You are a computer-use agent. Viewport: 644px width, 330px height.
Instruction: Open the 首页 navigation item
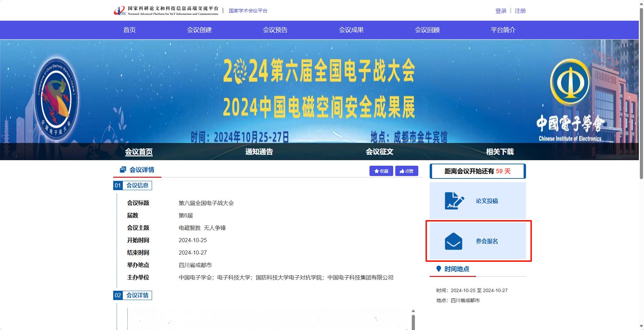point(129,30)
